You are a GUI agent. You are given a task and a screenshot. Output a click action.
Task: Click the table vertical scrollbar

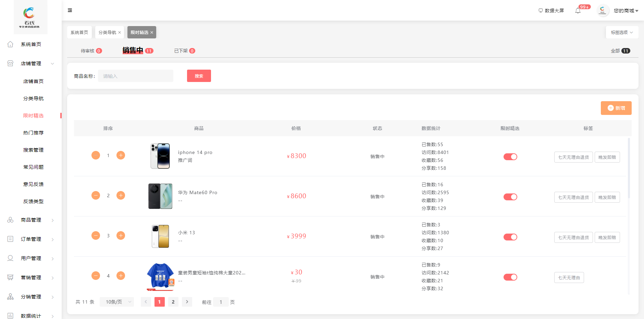[629, 168]
